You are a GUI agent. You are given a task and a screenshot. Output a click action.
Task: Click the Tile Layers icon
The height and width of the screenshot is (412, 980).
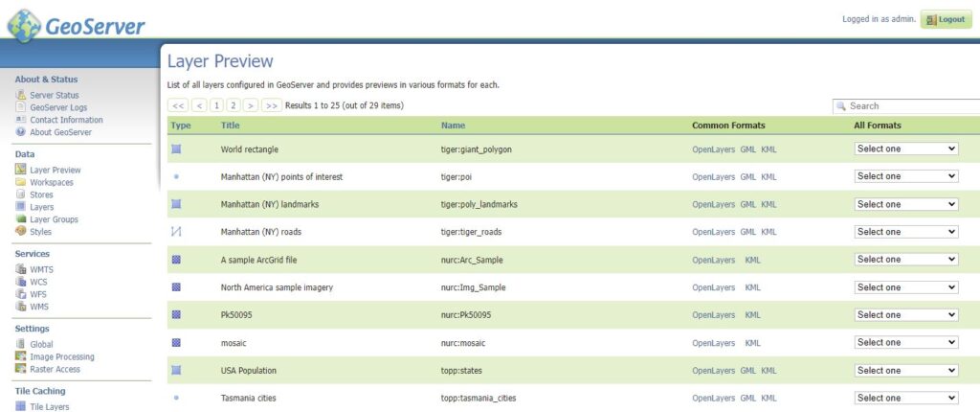(x=21, y=406)
